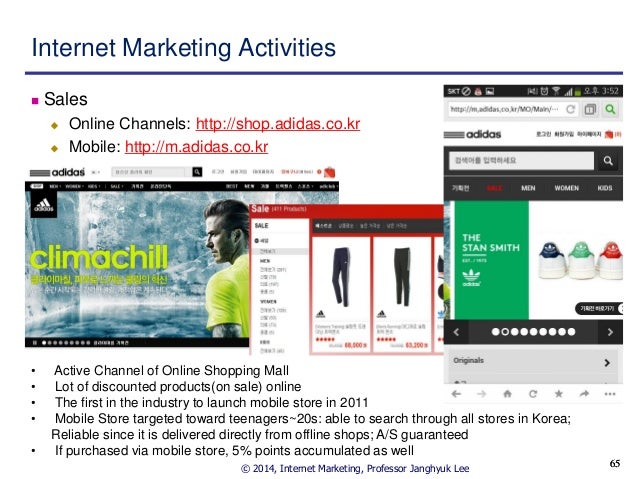
Task: Tap the green search icon in mobile browser
Action: 610,109
